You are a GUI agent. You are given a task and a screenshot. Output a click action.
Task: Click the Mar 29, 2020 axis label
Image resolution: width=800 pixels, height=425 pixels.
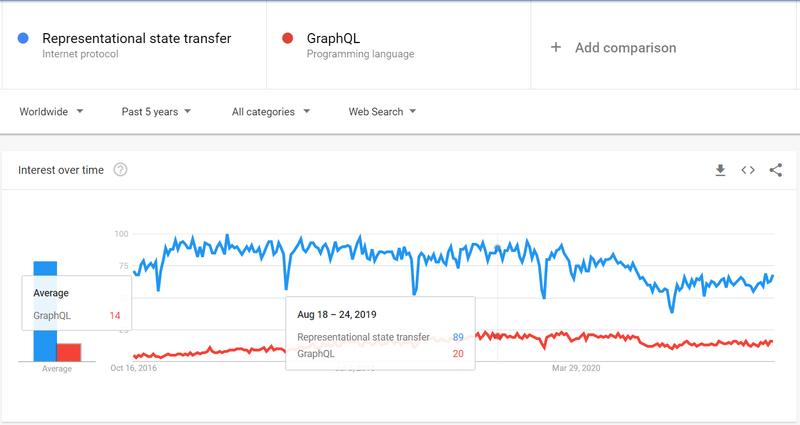point(576,368)
